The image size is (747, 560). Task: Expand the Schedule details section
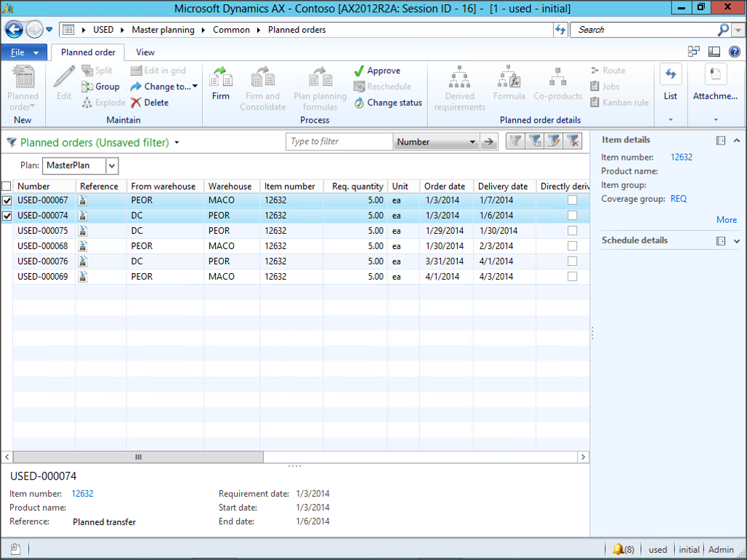pyautogui.click(x=736, y=241)
